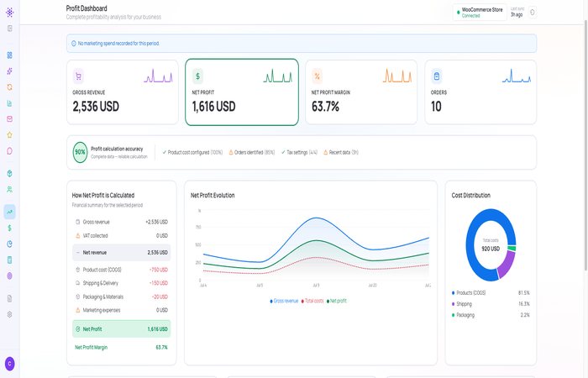Click 'Recent data (3h)' status
The width and height of the screenshot is (588, 378).
[341, 152]
